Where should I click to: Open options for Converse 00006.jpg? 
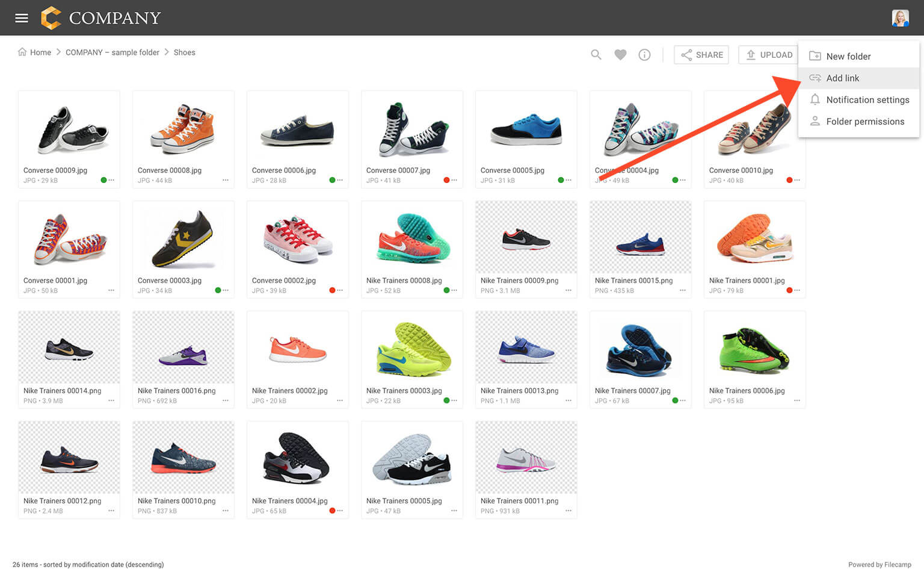[340, 180]
